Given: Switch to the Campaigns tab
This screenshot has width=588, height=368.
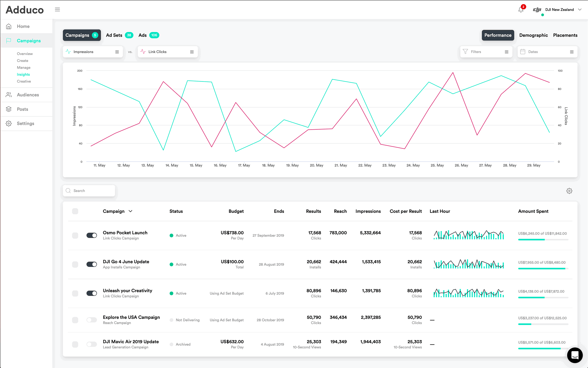Looking at the screenshot, I should coord(82,35).
